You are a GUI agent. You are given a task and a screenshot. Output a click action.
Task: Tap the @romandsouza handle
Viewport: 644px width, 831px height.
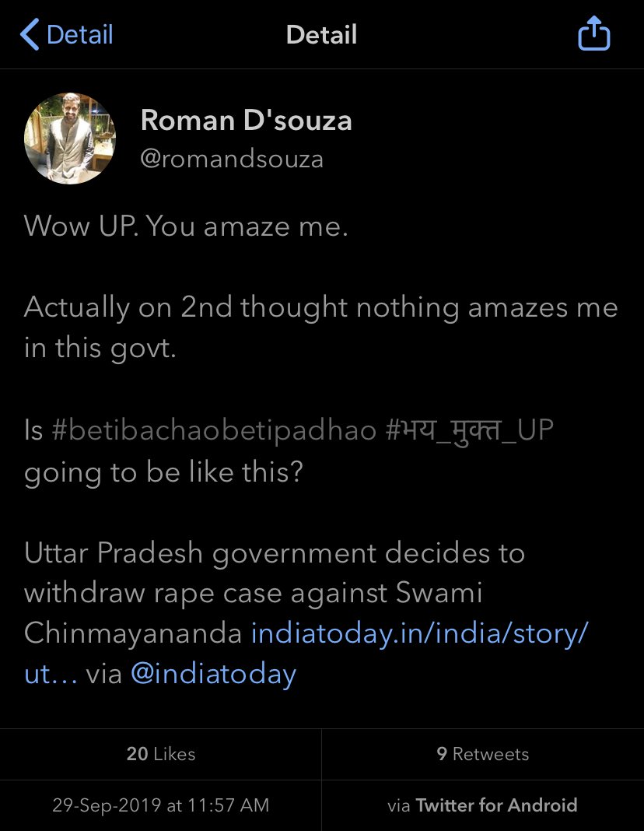pos(231,159)
